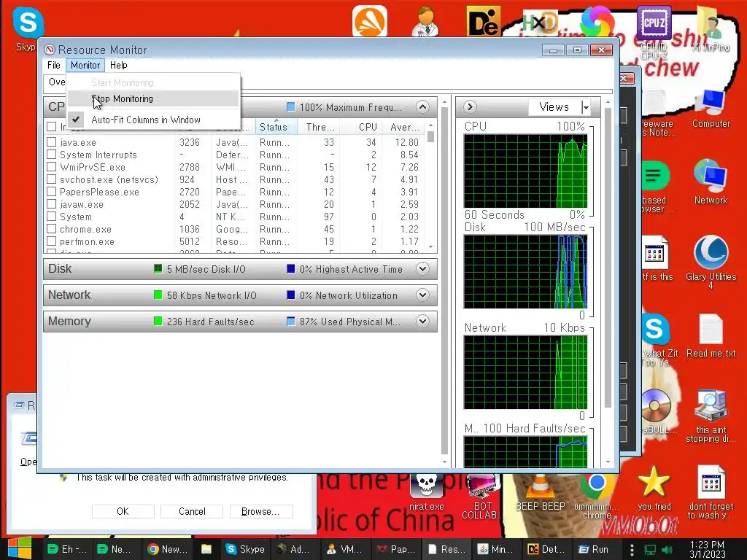Open the HxD desktop icon
Image resolution: width=747 pixels, height=560 pixels.
tap(540, 21)
